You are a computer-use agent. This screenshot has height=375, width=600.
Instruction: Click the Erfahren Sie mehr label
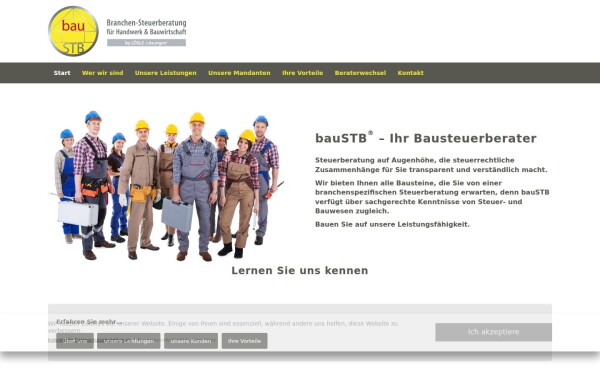click(88, 322)
